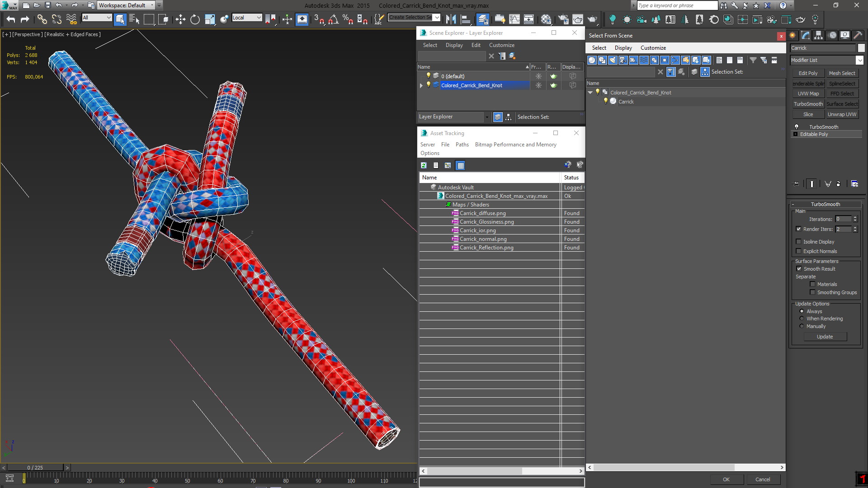This screenshot has height=488, width=868.
Task: Enable Isoline Display checkbox
Action: point(798,242)
